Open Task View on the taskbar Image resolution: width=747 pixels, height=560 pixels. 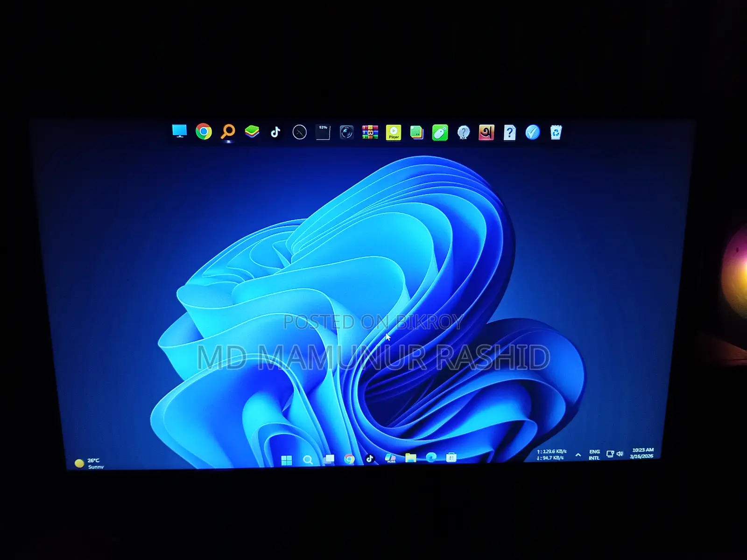(329, 459)
